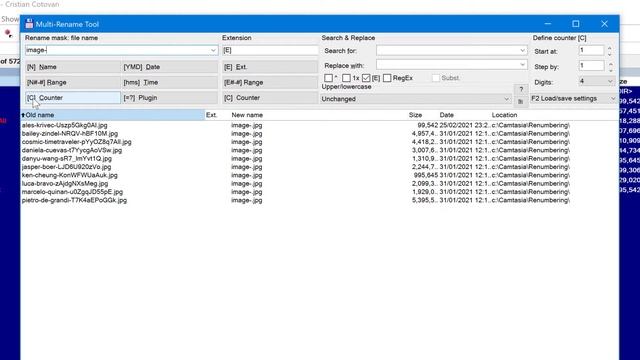
Task: Insert the [N#-#] Range placeholder
Action: tap(73, 82)
